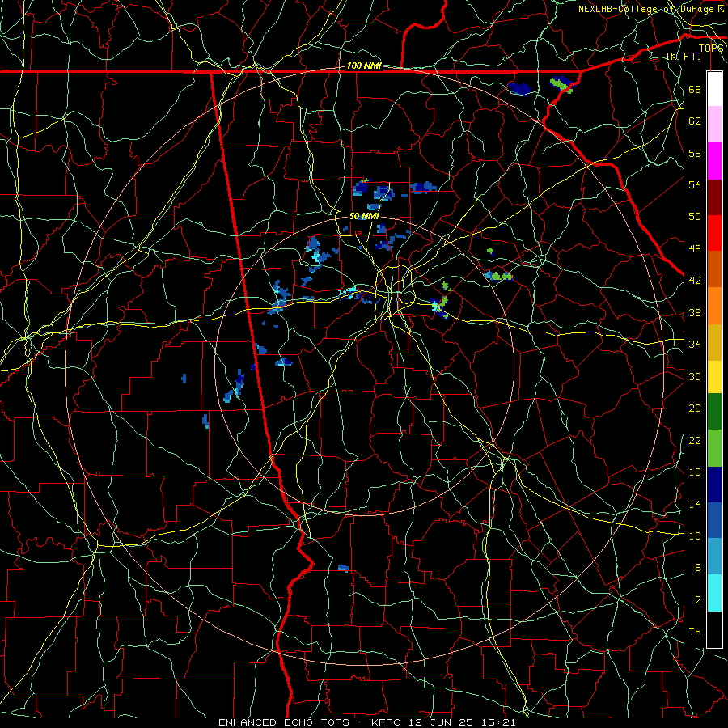Click the '66' legend value
Image resolution: width=728 pixels, height=728 pixels.
click(695, 89)
